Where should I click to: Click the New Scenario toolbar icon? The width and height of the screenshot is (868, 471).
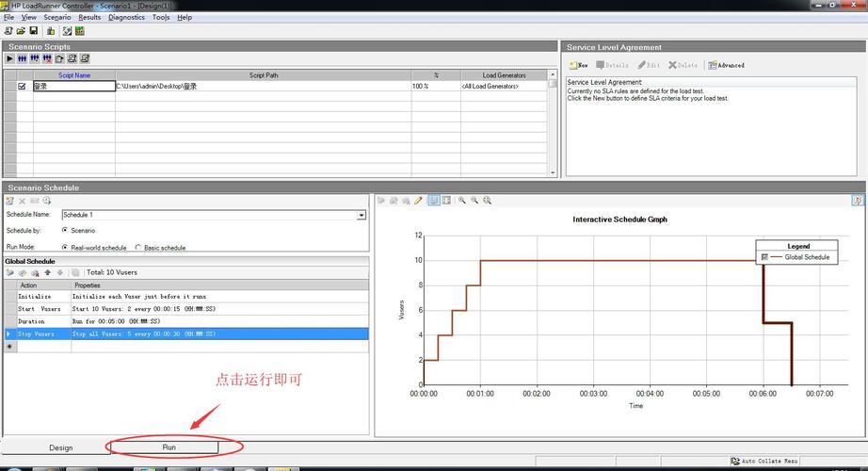click(8, 31)
